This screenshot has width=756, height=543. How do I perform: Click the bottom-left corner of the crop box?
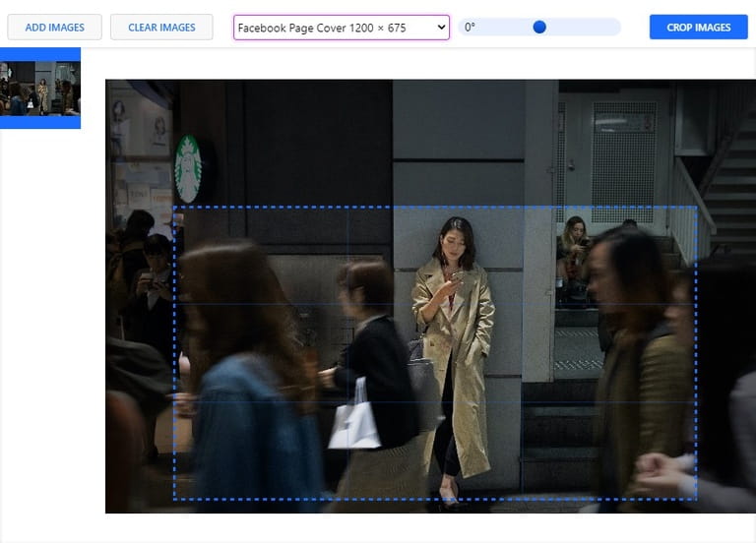pos(174,499)
